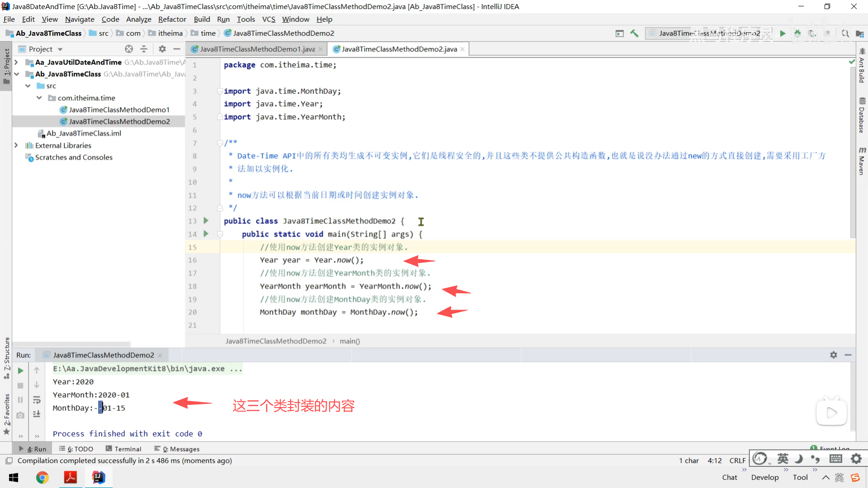Image resolution: width=868 pixels, height=488 pixels.
Task: Click the run gutter arrow at line 13
Action: pyautogui.click(x=206, y=221)
